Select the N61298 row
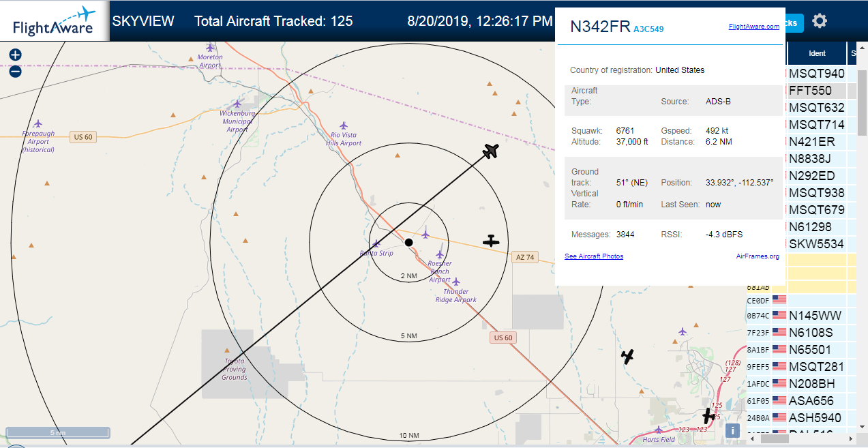Screen dimensions: 868x448 [817, 227]
